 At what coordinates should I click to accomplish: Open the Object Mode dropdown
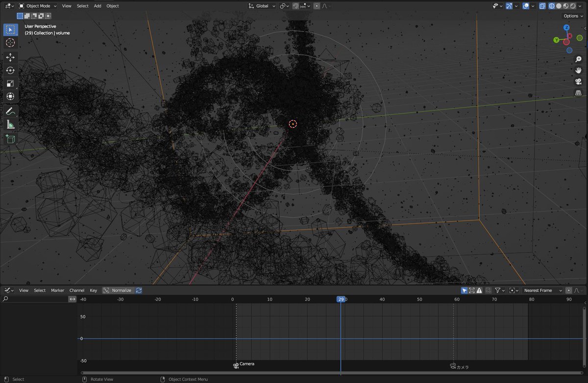click(x=38, y=6)
